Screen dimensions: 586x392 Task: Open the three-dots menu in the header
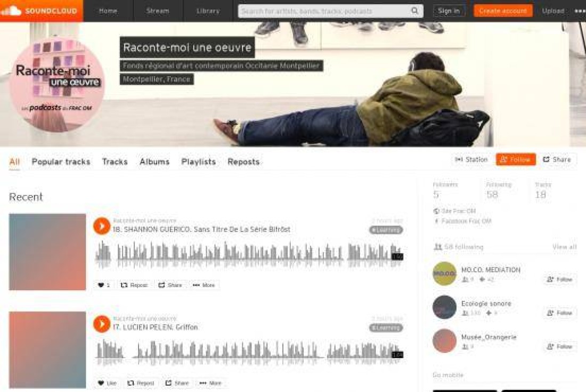click(579, 11)
